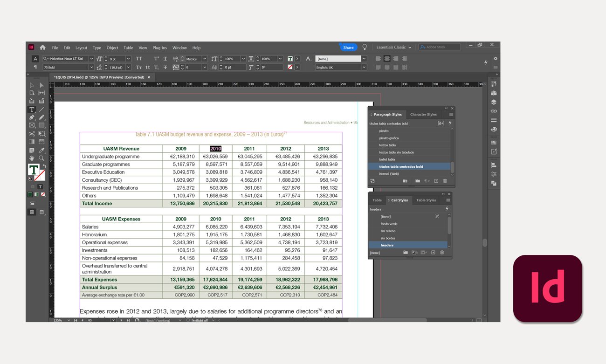606x364 pixels.
Task: Select the Type tool in the toolbox
Action: (32, 110)
